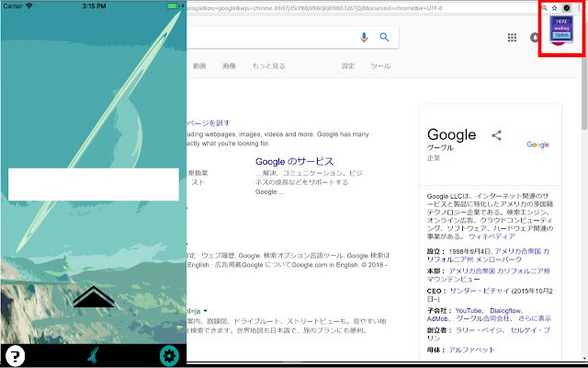This screenshot has height=368, width=588.
Task: Expand the green dropdown arrow beside hl=ja
Action: [x=205, y=311]
